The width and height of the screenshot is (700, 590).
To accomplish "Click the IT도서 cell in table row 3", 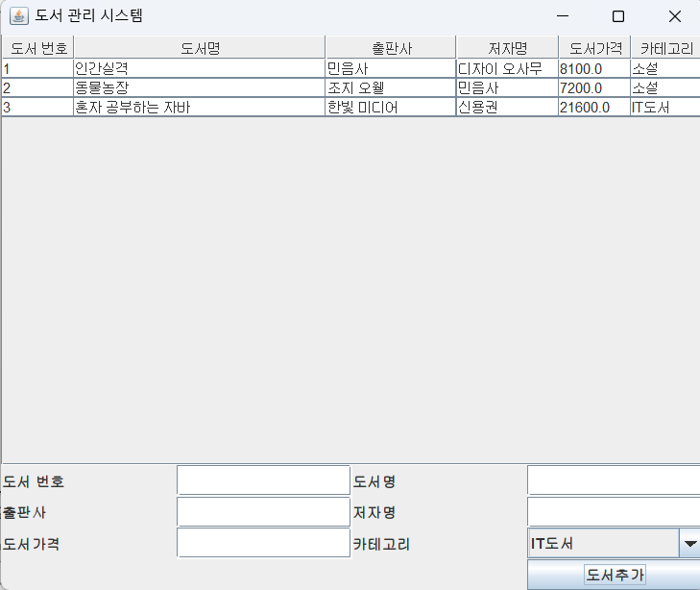I will pos(665,108).
